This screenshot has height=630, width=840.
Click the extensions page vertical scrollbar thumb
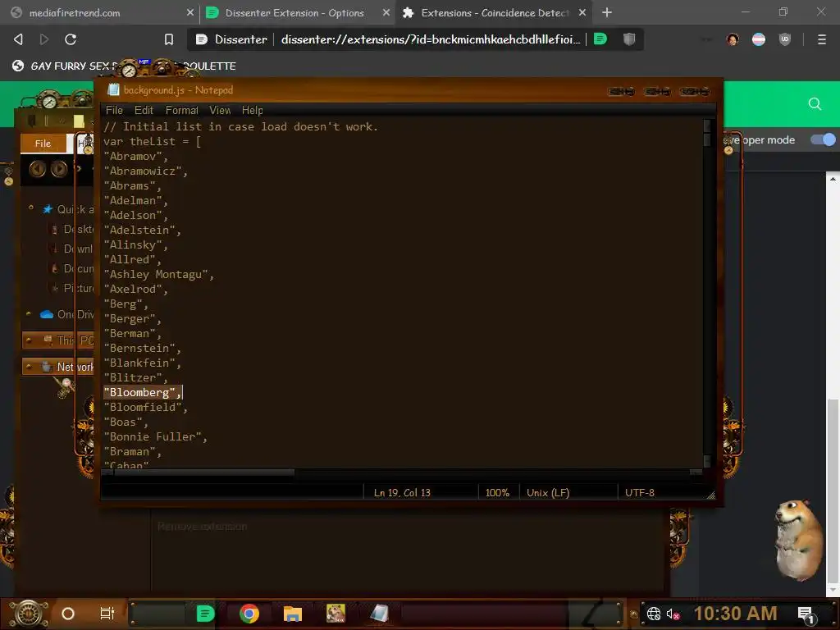(833, 489)
